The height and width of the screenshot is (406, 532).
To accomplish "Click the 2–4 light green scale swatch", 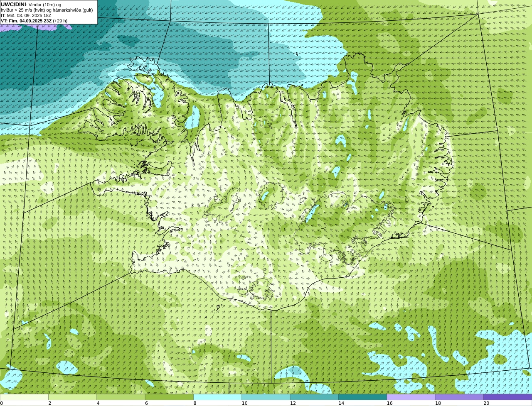I will (72, 397).
